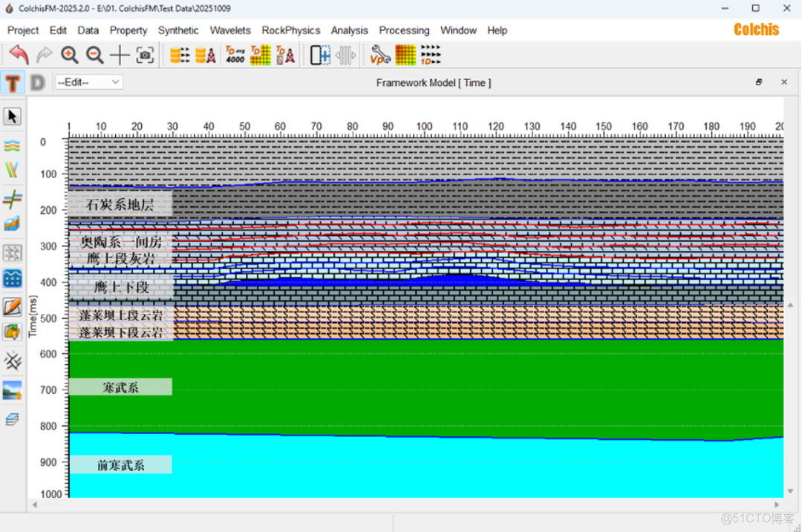Click the stacked layers icon in sidebar
The width and height of the screenshot is (802, 532).
click(13, 419)
